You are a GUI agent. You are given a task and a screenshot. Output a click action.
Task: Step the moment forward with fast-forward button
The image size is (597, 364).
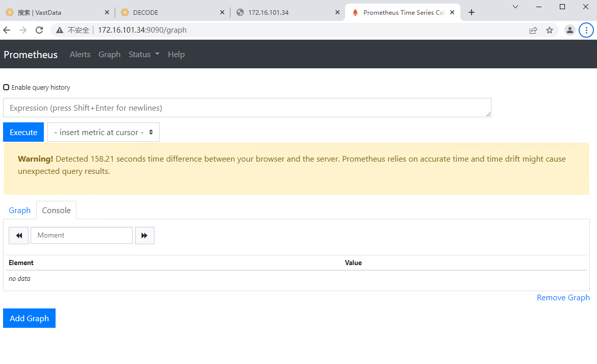(145, 236)
